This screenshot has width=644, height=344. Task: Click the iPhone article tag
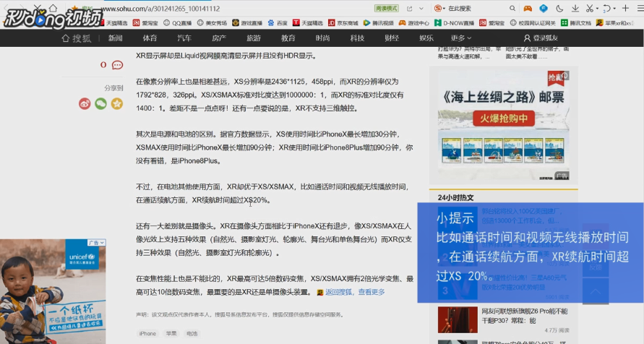pyautogui.click(x=147, y=333)
